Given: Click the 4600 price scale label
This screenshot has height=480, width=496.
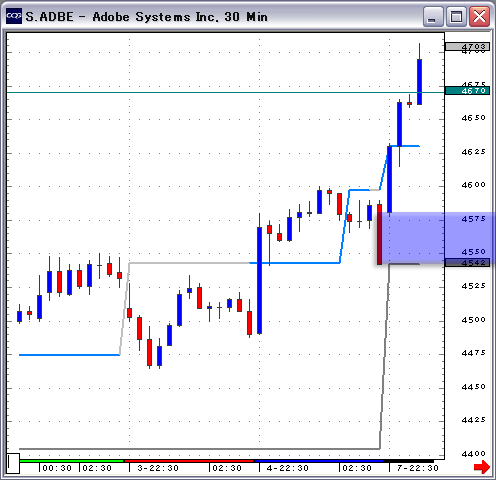Looking at the screenshot, I should point(474,185).
